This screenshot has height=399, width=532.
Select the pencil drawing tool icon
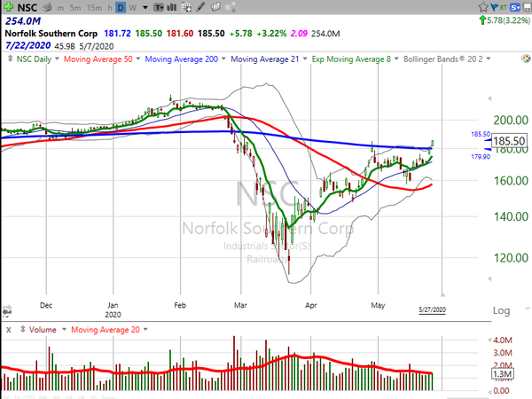199,6
